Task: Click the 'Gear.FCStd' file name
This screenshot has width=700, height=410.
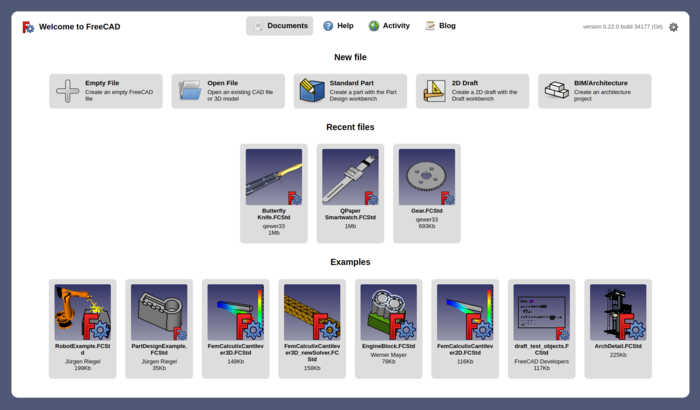Action: 427,211
